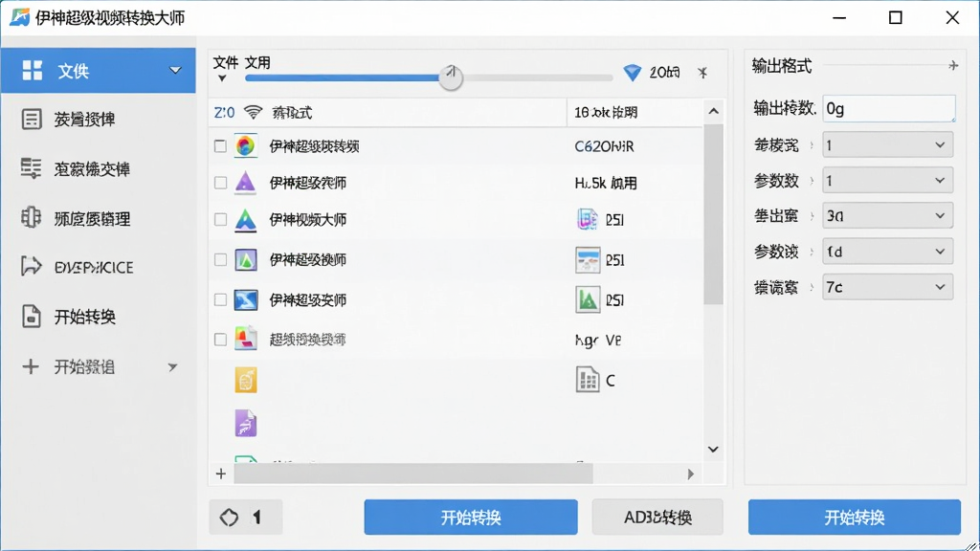Click the blue window thumbnail icon in fourth row
The height and width of the screenshot is (551, 980).
click(588, 260)
